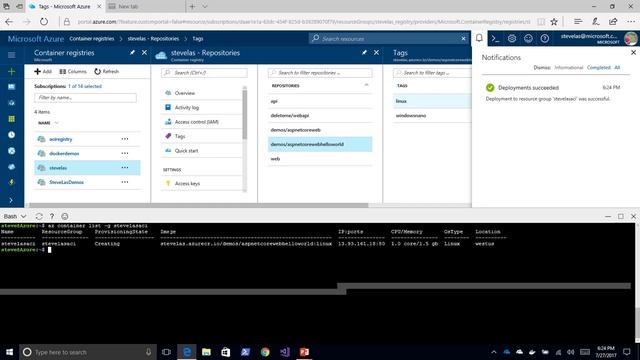Screen dimensions: 640x360
Task: Close the Notifications panel
Action: (633, 53)
